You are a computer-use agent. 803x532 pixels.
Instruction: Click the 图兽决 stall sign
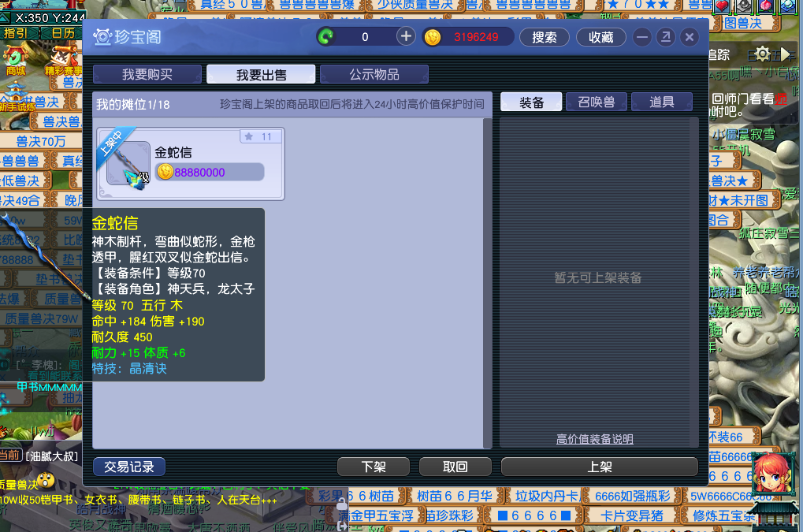pyautogui.click(x=744, y=23)
